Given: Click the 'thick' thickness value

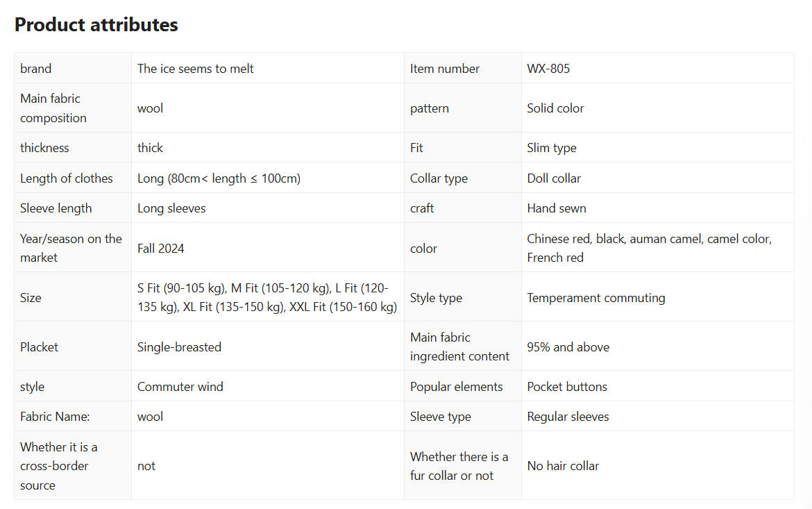Looking at the screenshot, I should pos(150,148).
